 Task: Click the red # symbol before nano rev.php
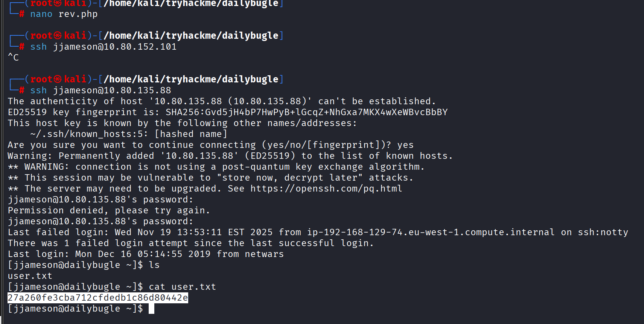[x=22, y=14]
